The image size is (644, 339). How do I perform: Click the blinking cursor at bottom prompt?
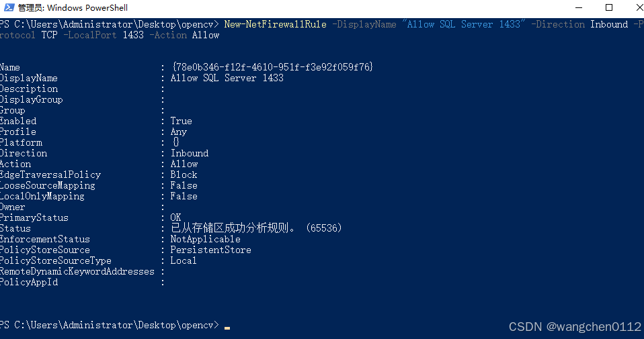tap(227, 328)
